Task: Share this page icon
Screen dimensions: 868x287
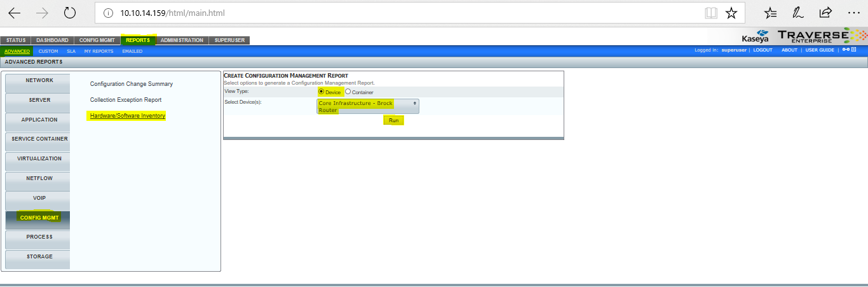Action: click(825, 13)
